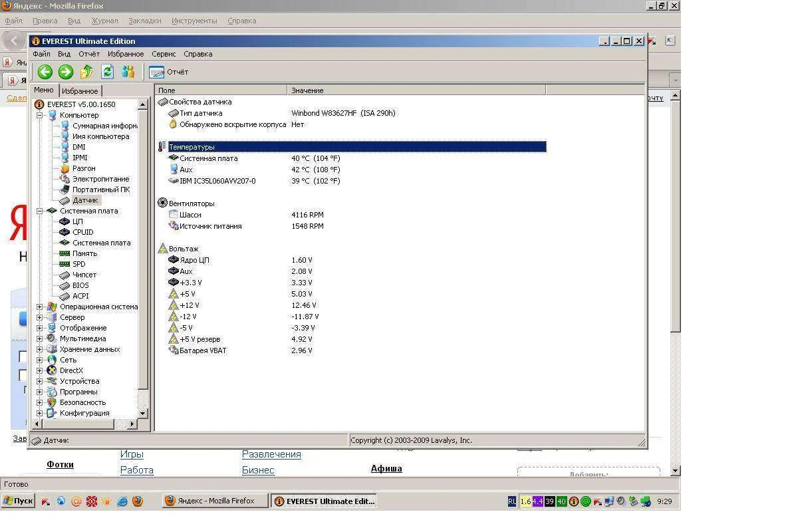Open the Сервис menu
The image size is (798, 532).
click(x=164, y=54)
